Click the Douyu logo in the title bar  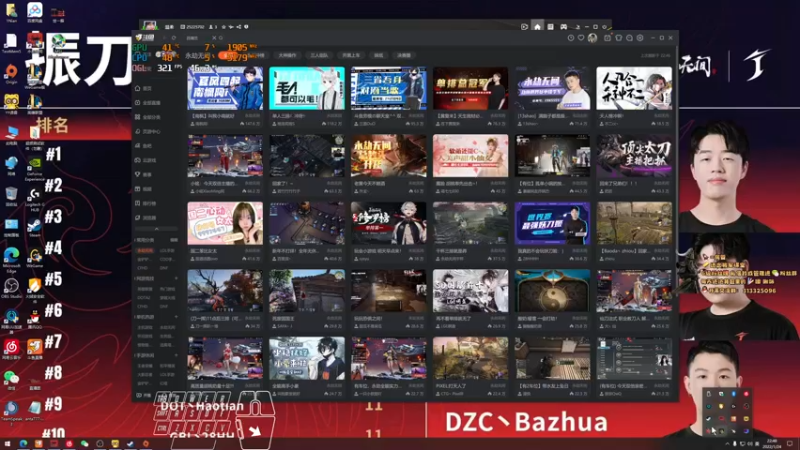pos(145,38)
